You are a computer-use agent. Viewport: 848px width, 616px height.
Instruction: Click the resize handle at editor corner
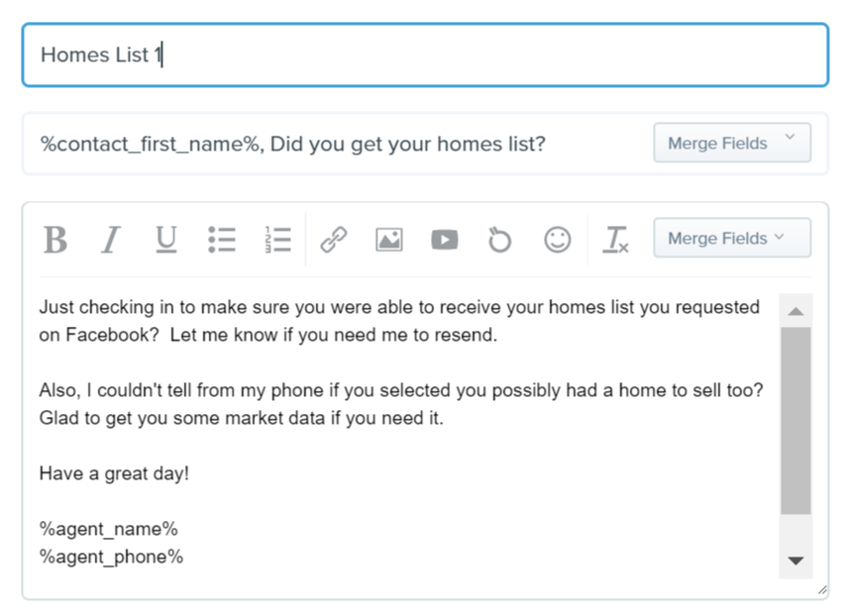822,590
